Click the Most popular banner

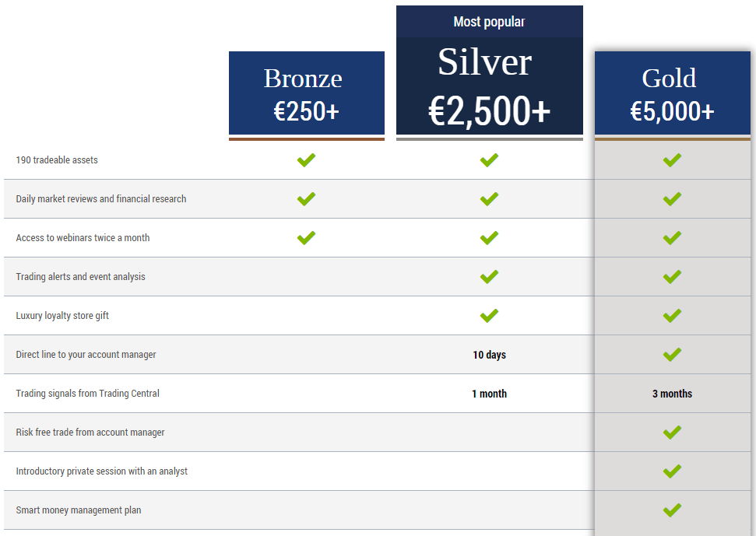point(489,22)
